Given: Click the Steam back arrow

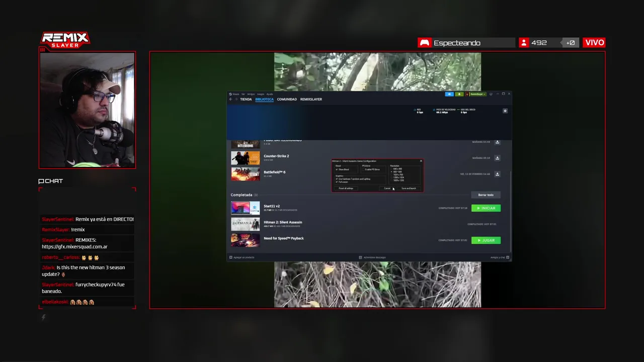Looking at the screenshot, I should coord(230,99).
